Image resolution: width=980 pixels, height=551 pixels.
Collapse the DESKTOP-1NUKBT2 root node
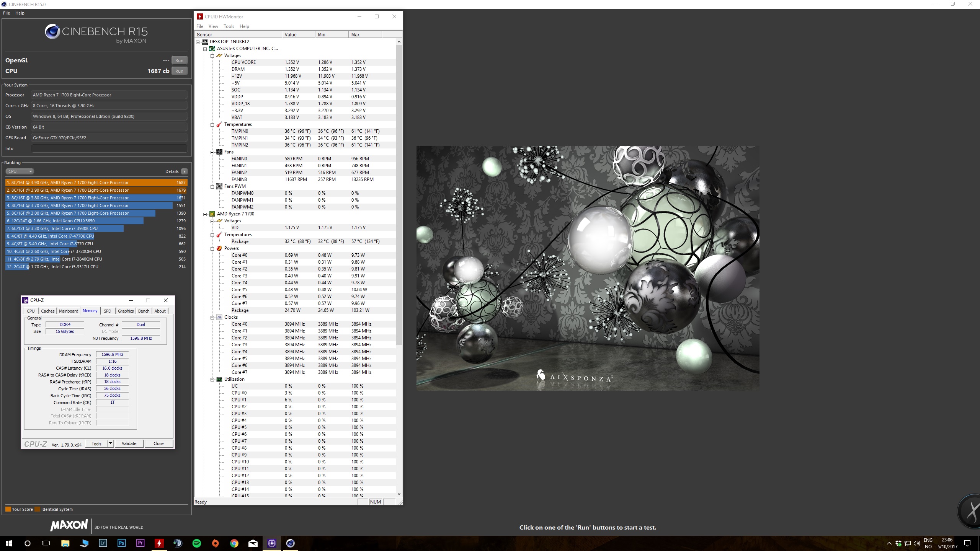tap(198, 42)
